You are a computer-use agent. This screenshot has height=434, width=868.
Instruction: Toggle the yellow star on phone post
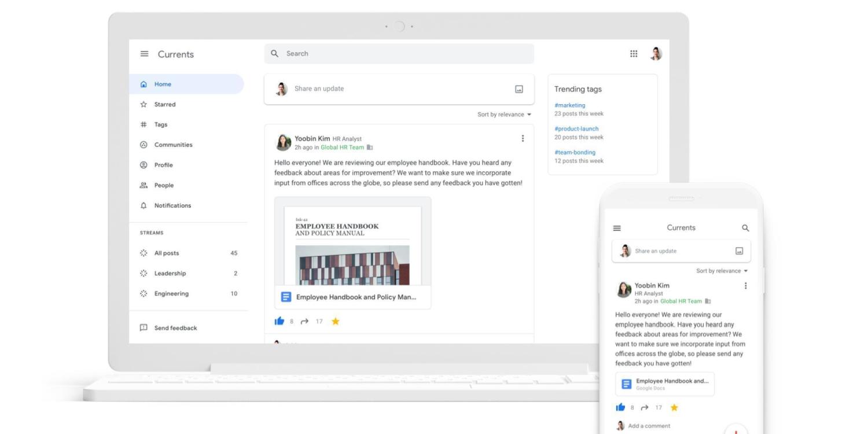(x=674, y=407)
